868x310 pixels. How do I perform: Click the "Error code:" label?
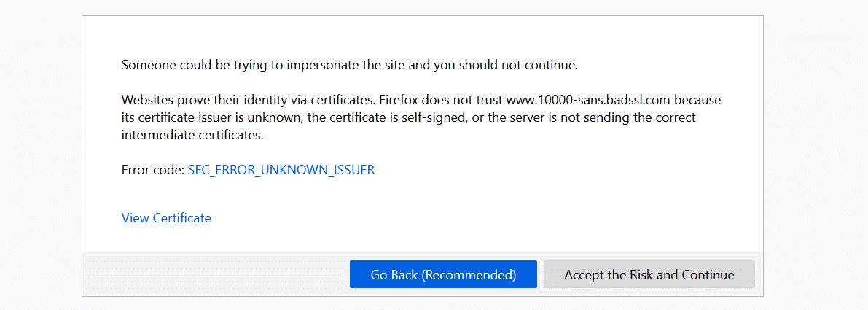153,170
